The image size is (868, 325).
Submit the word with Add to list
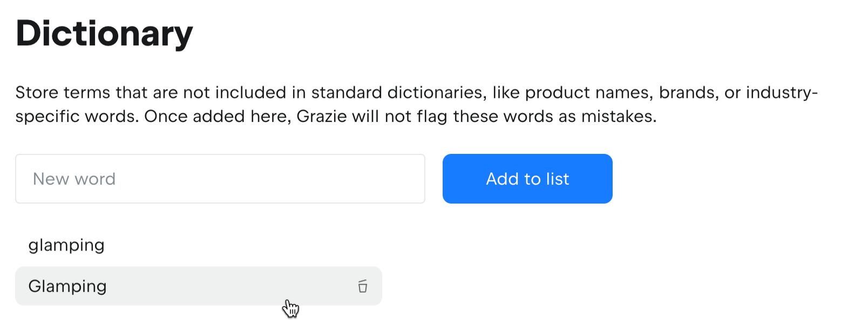pyautogui.click(x=527, y=179)
